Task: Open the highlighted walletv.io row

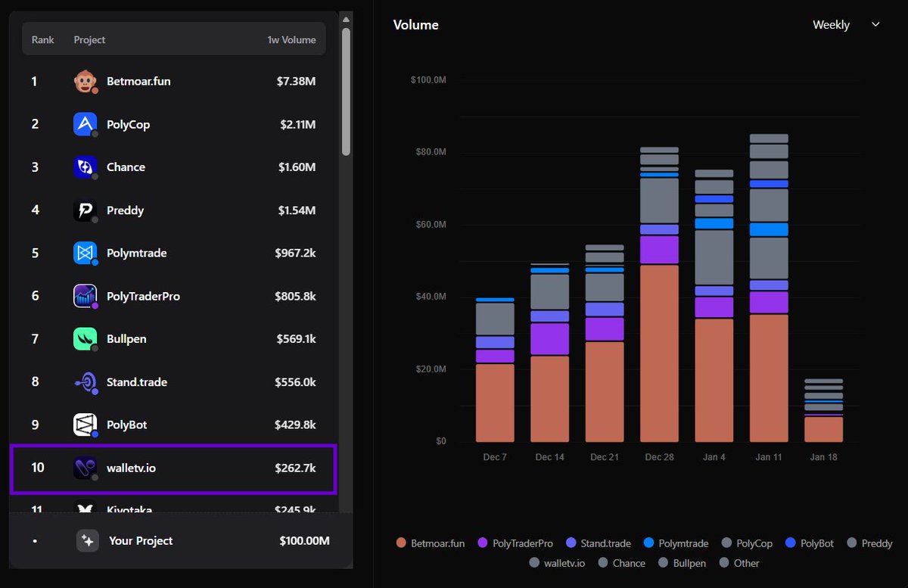Action: [174, 468]
